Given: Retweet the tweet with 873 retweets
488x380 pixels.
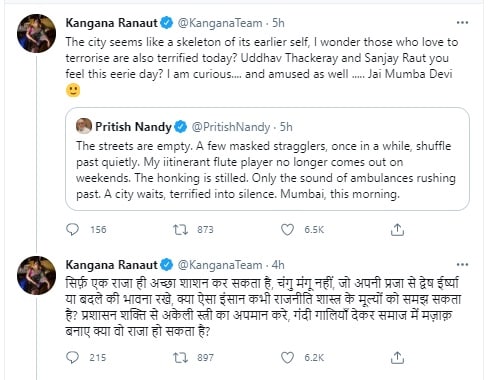Looking at the screenshot, I should (x=180, y=229).
